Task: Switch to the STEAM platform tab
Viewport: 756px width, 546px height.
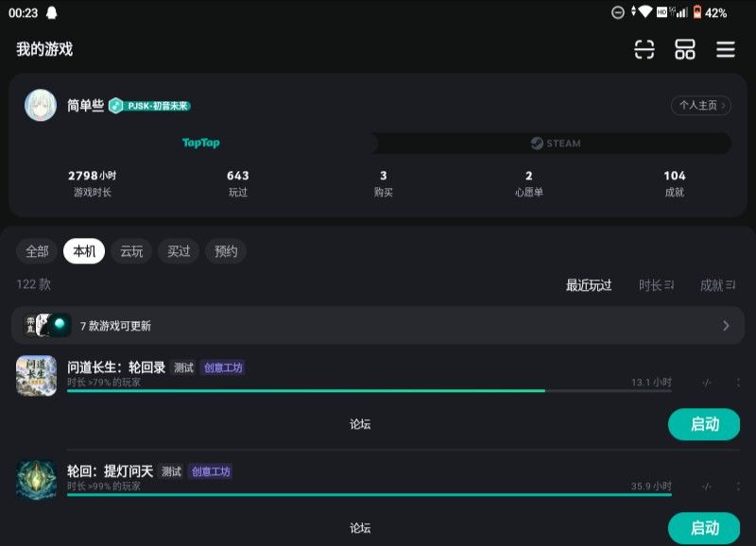Action: coord(556,144)
